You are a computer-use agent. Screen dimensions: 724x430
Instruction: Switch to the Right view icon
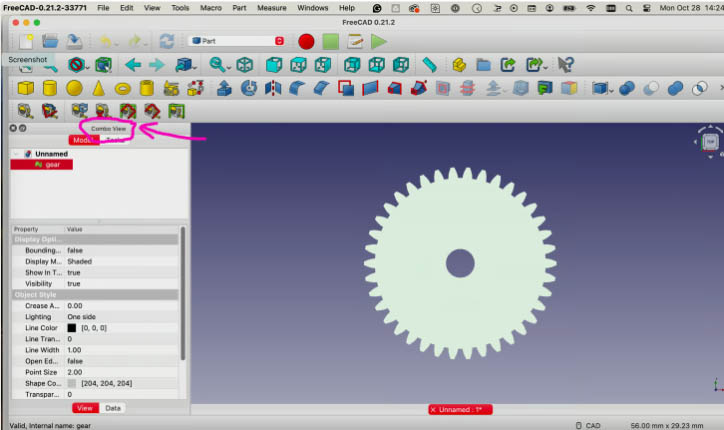pyautogui.click(x=323, y=65)
